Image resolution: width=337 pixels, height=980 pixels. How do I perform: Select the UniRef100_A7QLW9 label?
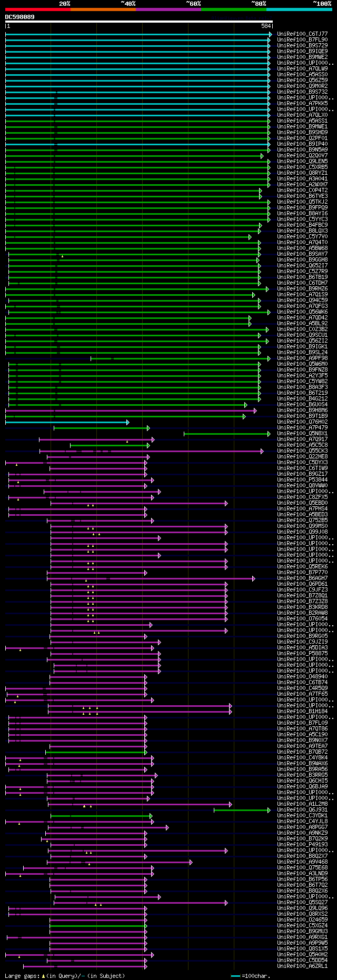302,69
